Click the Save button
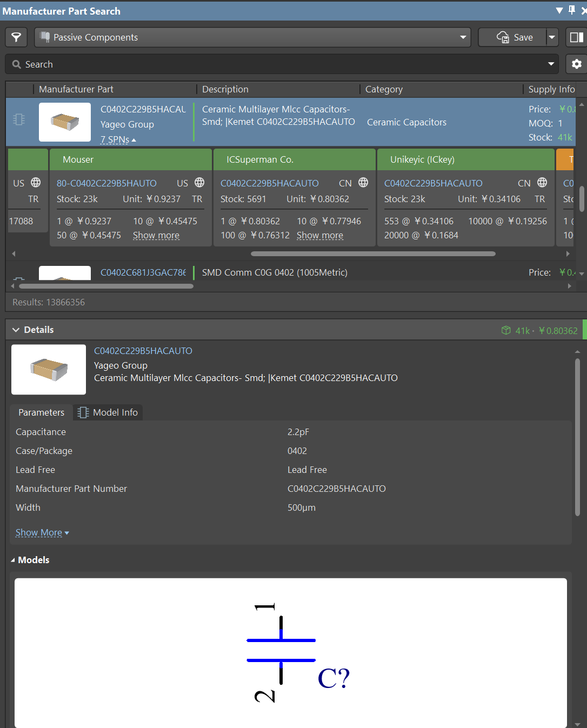Image resolution: width=587 pixels, height=728 pixels. point(513,37)
